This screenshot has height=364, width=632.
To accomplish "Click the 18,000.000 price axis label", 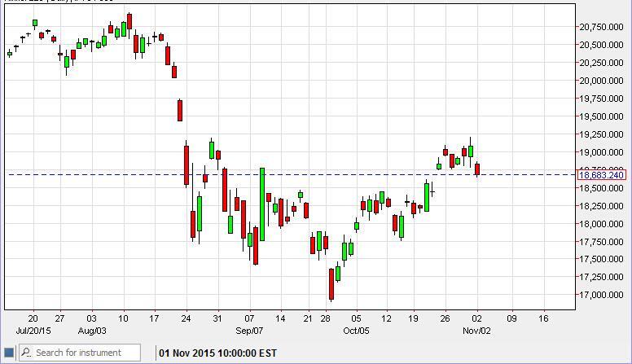I will 602,224.
